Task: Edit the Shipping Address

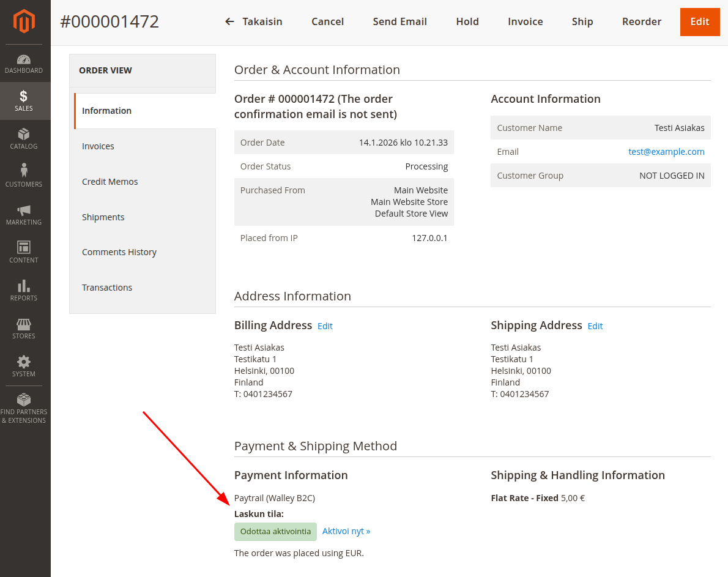Action: coord(595,326)
